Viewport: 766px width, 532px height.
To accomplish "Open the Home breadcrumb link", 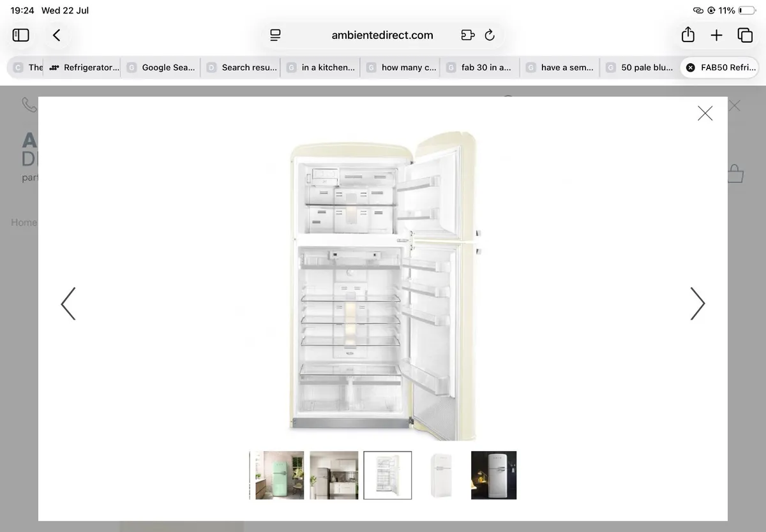I will tap(24, 223).
